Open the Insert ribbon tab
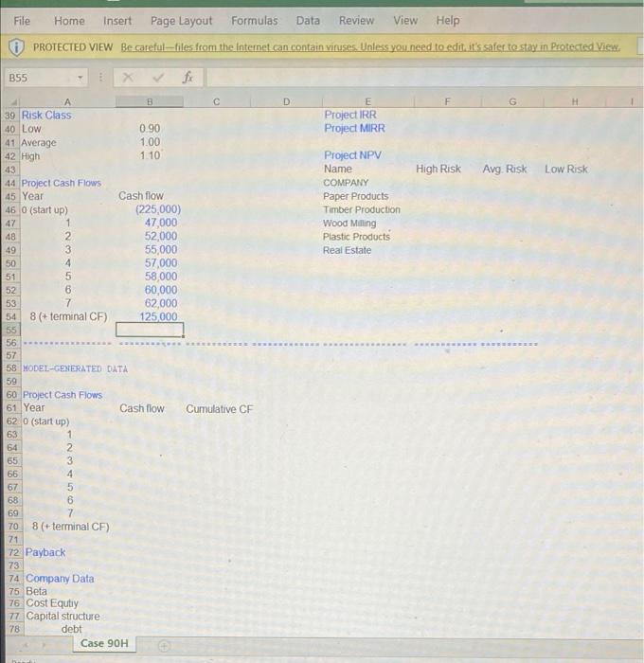 [117, 21]
